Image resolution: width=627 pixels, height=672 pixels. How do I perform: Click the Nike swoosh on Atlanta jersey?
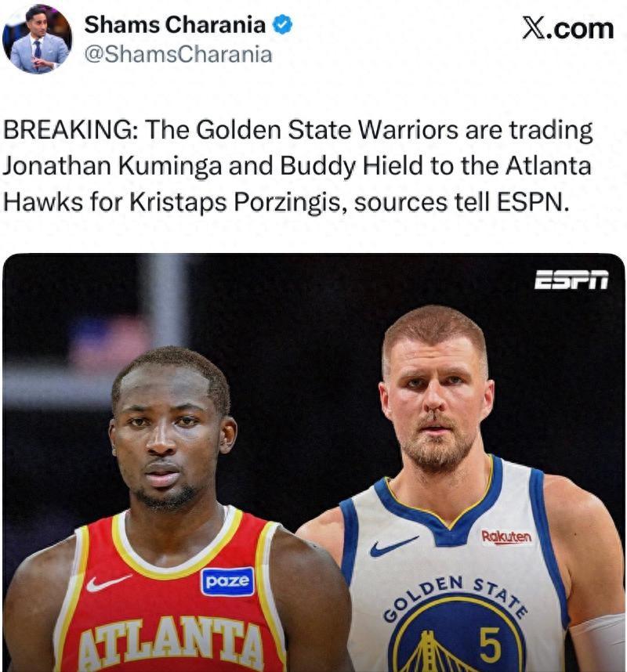click(x=108, y=583)
